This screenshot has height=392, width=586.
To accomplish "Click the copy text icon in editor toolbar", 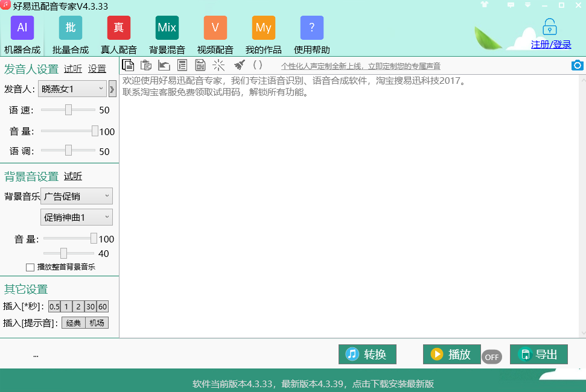I will [128, 65].
